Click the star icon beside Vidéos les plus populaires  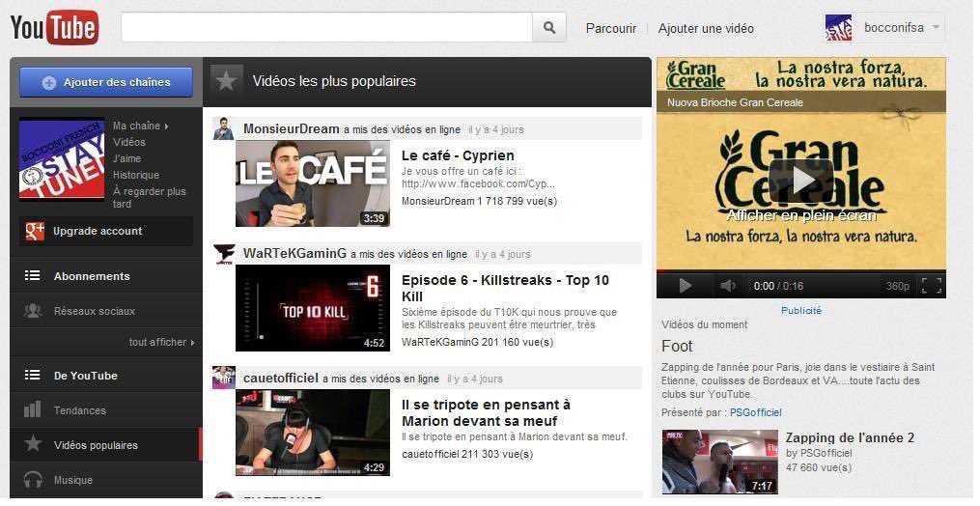tap(226, 81)
